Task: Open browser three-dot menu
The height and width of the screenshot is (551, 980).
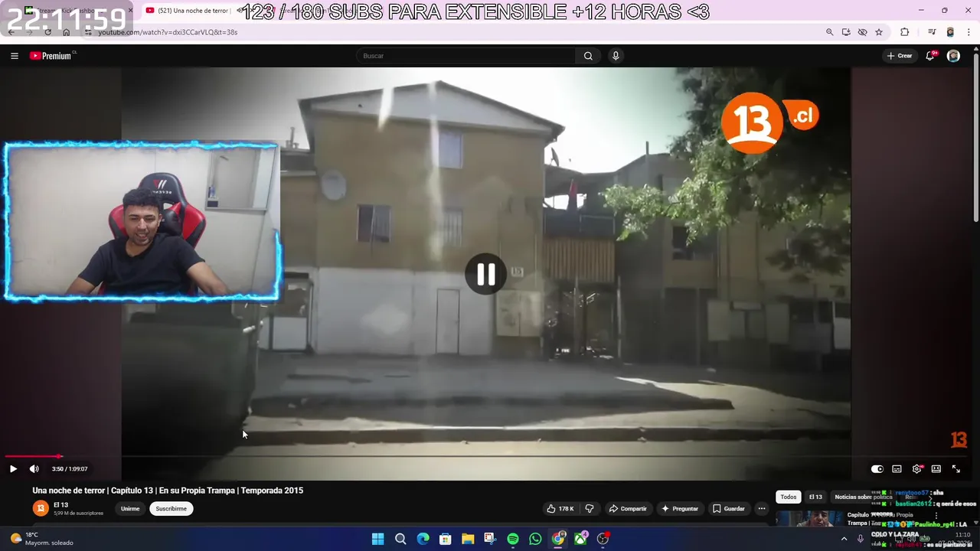Action: tap(969, 32)
